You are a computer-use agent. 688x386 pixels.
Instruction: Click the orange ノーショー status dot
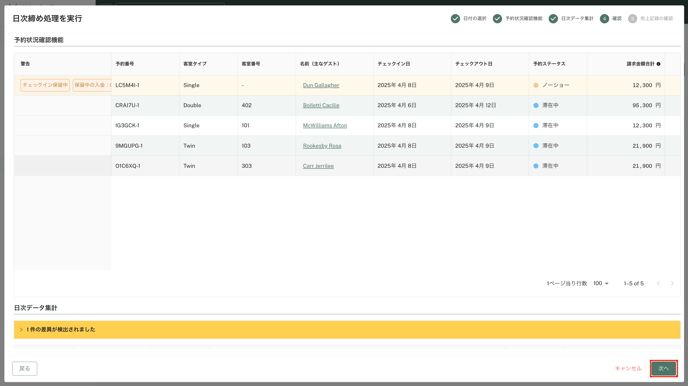[x=536, y=85]
